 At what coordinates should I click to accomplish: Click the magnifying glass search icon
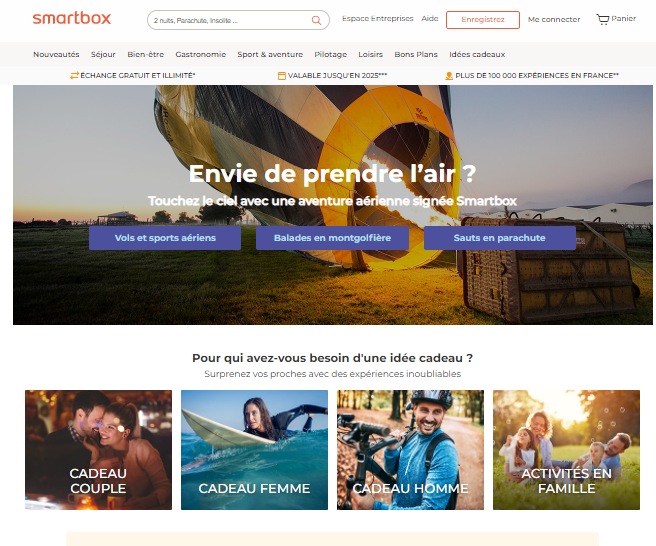click(x=316, y=21)
